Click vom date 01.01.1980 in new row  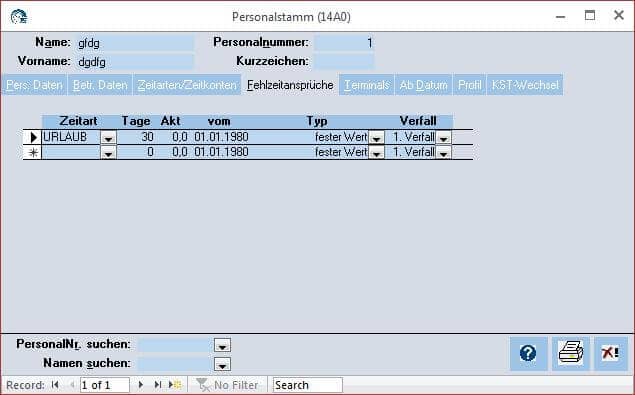(x=222, y=152)
